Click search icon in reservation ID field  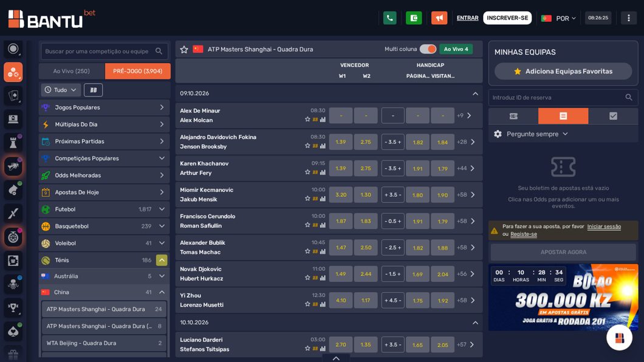(628, 97)
